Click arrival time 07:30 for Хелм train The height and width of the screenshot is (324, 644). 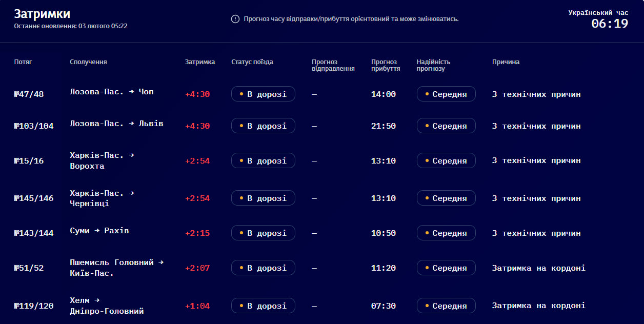[384, 306]
